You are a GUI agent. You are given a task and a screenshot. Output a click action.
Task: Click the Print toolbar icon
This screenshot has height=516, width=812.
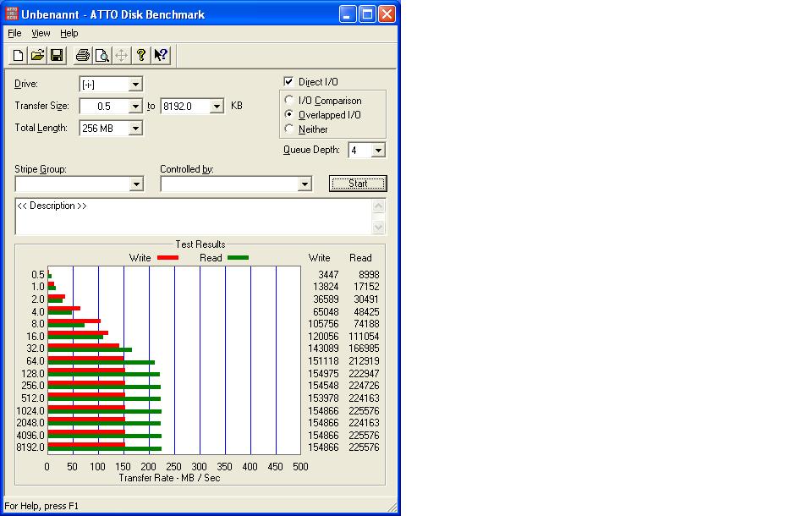click(82, 55)
